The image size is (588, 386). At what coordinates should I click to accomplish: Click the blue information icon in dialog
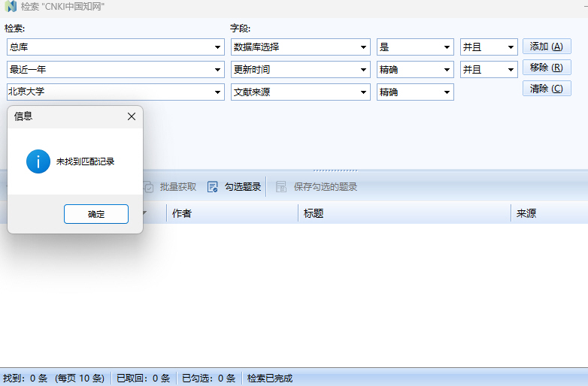38,161
